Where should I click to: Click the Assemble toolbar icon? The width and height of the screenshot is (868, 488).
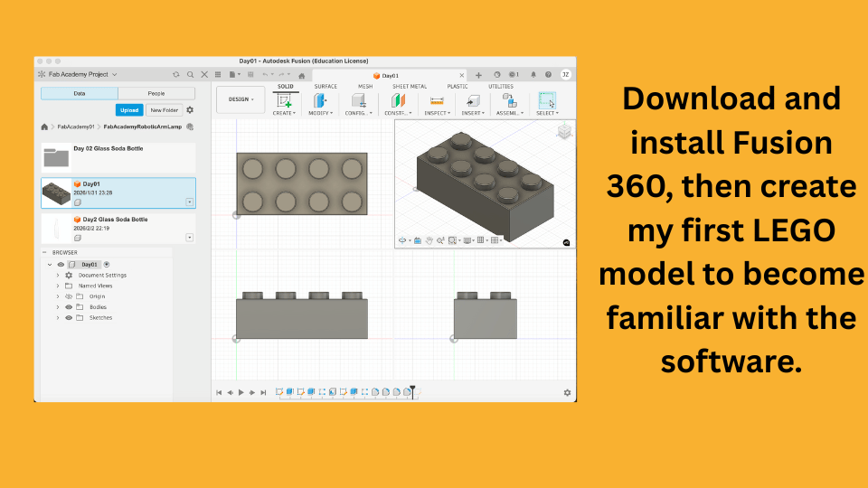click(509, 100)
